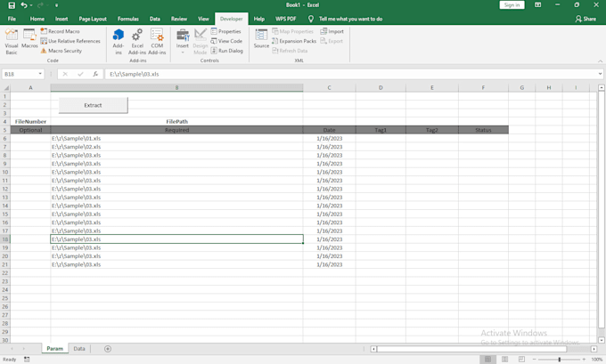This screenshot has height=364, width=606.
Task: Open the Name Box dropdown arrow
Action: coord(40,74)
